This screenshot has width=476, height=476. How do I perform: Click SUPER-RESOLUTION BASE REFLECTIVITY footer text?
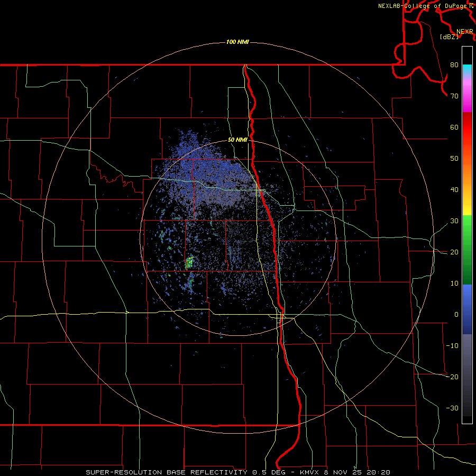(x=166, y=472)
